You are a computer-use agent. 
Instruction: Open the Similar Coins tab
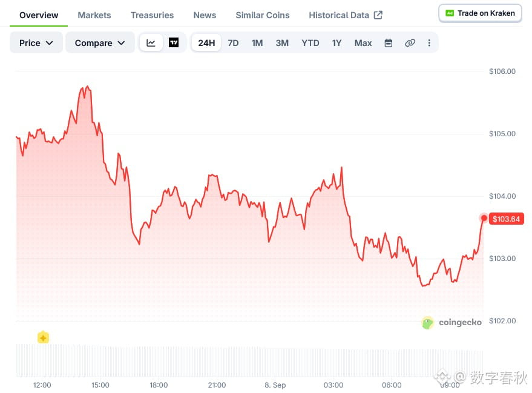(263, 15)
